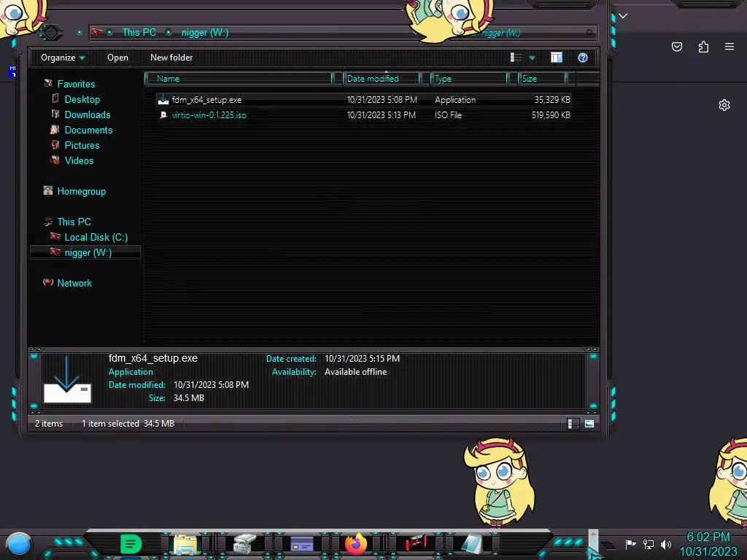
Task: Select This PC in the navigation pane
Action: coord(74,222)
